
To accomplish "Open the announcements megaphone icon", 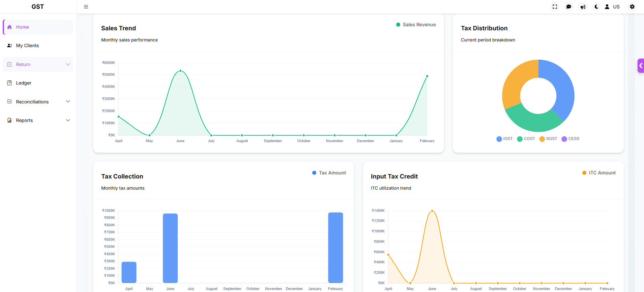I will tap(583, 7).
